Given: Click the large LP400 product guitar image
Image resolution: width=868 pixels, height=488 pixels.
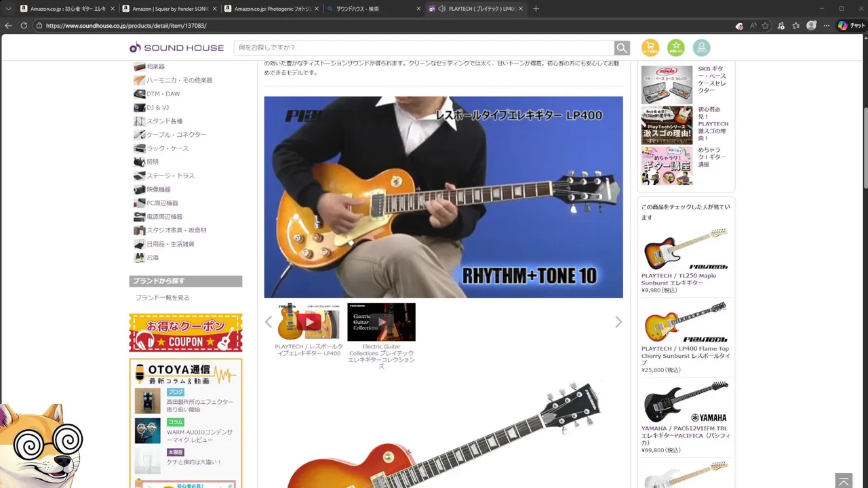Looking at the screenshot, I should pos(443,435).
